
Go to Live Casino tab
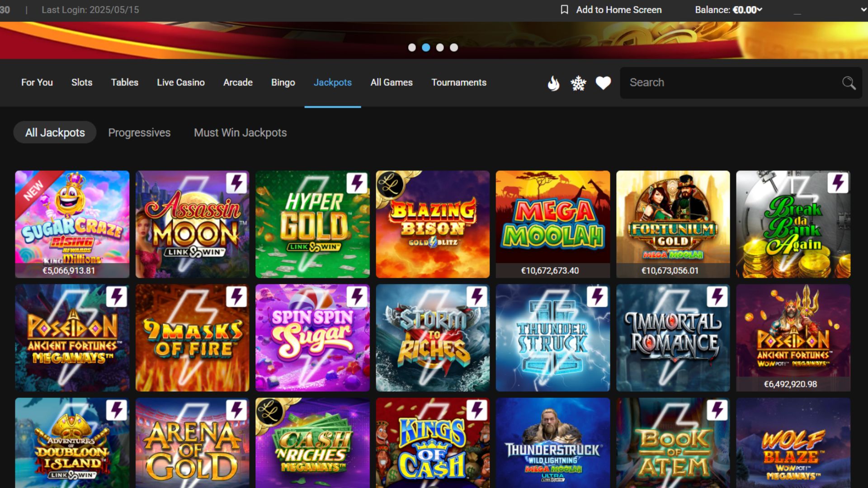pyautogui.click(x=181, y=83)
